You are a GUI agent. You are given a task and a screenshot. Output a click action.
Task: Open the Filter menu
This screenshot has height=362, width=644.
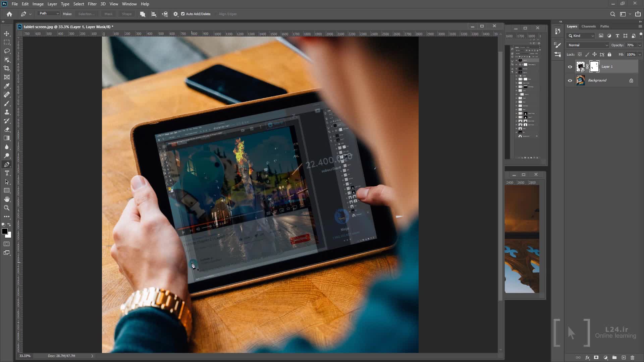click(x=92, y=4)
